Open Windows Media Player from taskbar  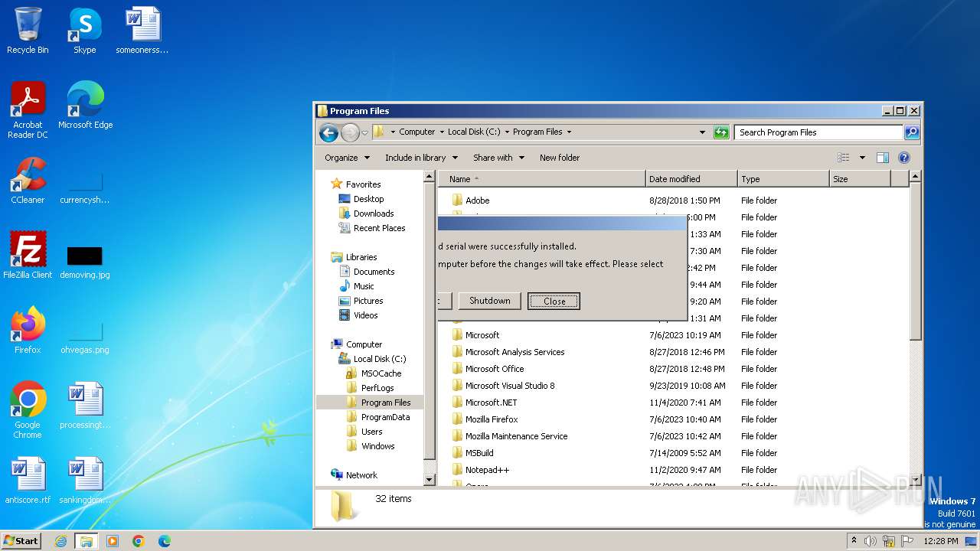(113, 541)
